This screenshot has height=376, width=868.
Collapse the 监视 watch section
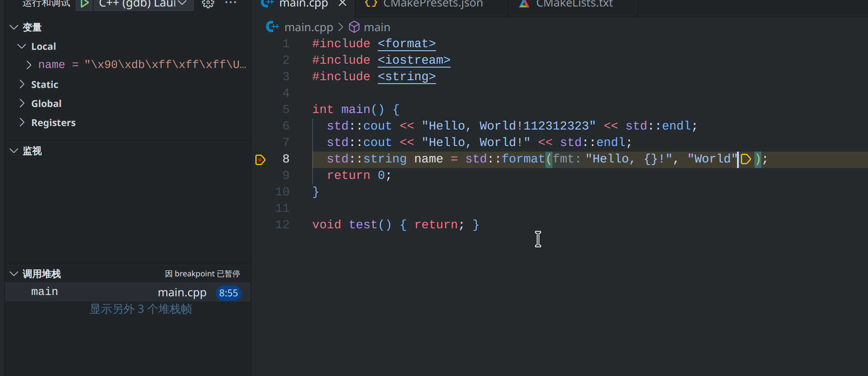click(x=14, y=151)
